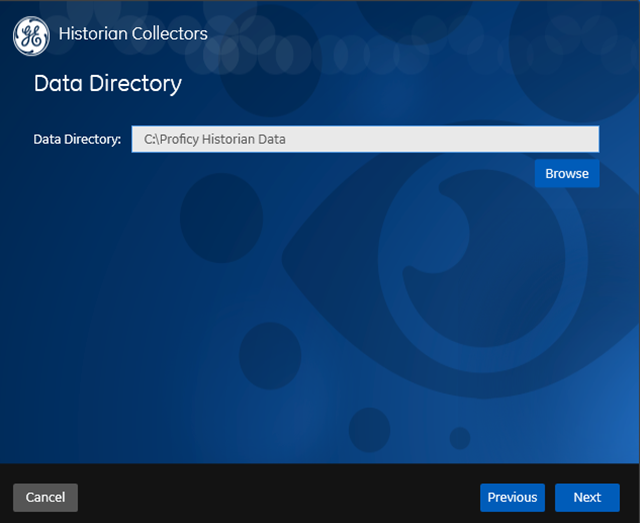Click the GE logo icon
640x523 pixels.
point(31,36)
